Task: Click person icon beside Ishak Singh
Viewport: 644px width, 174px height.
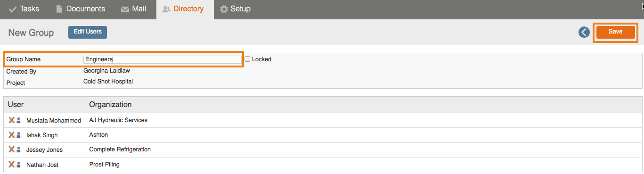Action: pyautogui.click(x=19, y=135)
